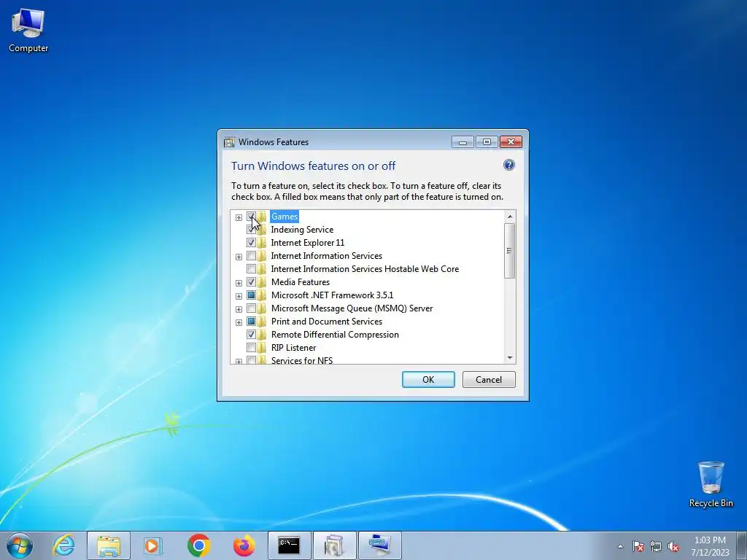Click the Games folder icon

[x=262, y=217]
